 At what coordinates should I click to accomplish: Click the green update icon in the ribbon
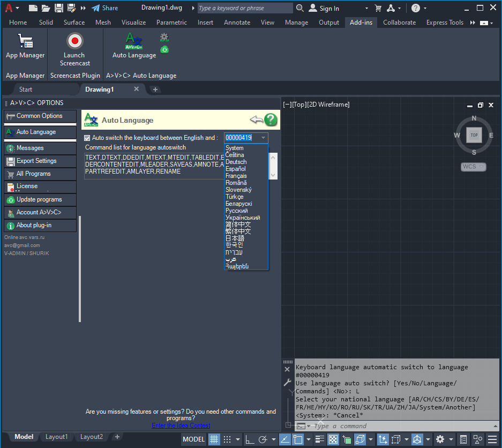tap(164, 50)
